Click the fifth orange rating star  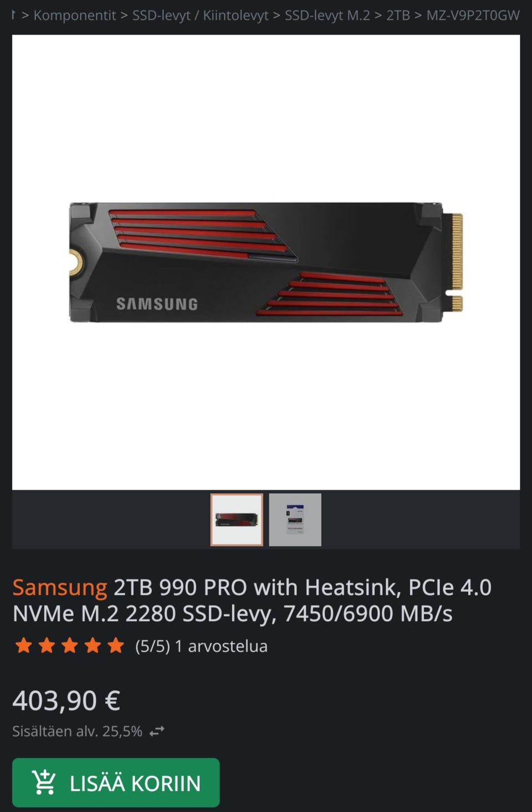coord(115,646)
